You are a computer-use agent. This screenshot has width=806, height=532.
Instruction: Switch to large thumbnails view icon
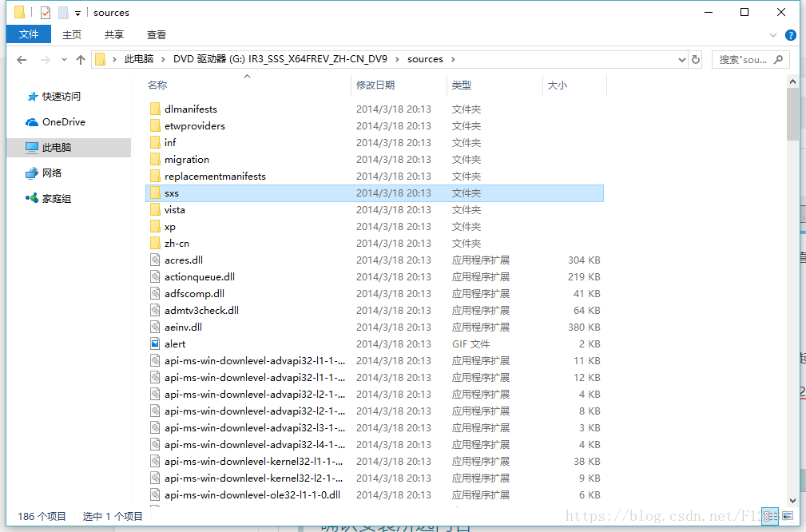pos(788,516)
